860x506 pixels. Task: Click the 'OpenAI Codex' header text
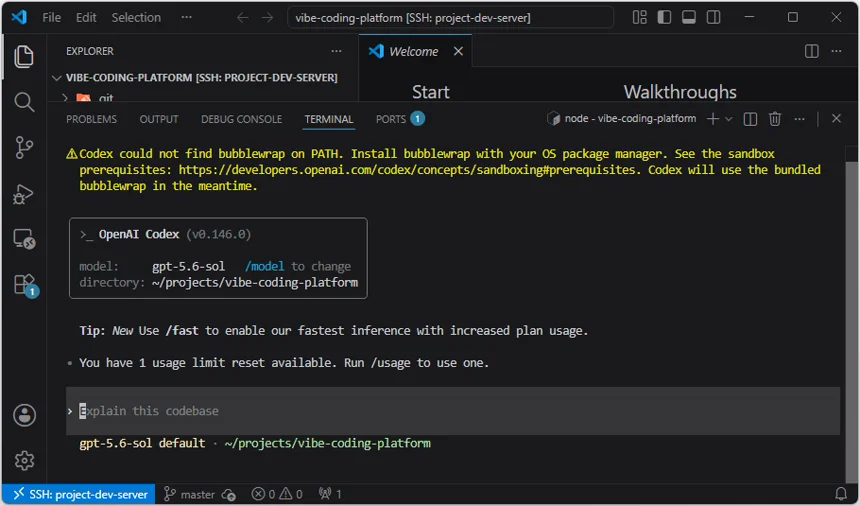[x=139, y=234]
